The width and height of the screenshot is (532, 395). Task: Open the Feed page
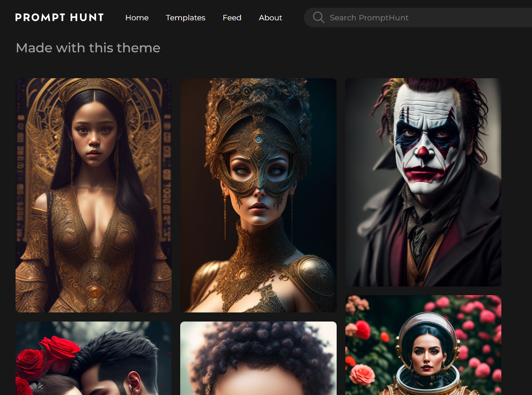[x=232, y=18]
